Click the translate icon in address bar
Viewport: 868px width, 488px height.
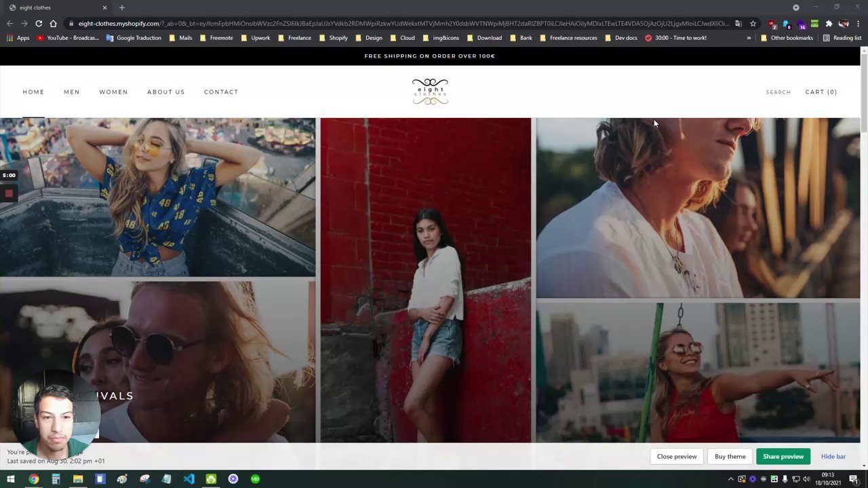(x=738, y=24)
